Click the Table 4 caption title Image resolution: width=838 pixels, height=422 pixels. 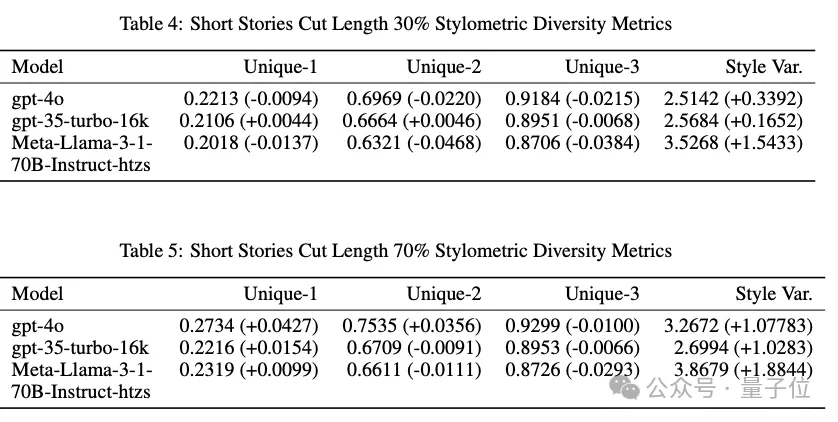(x=396, y=22)
